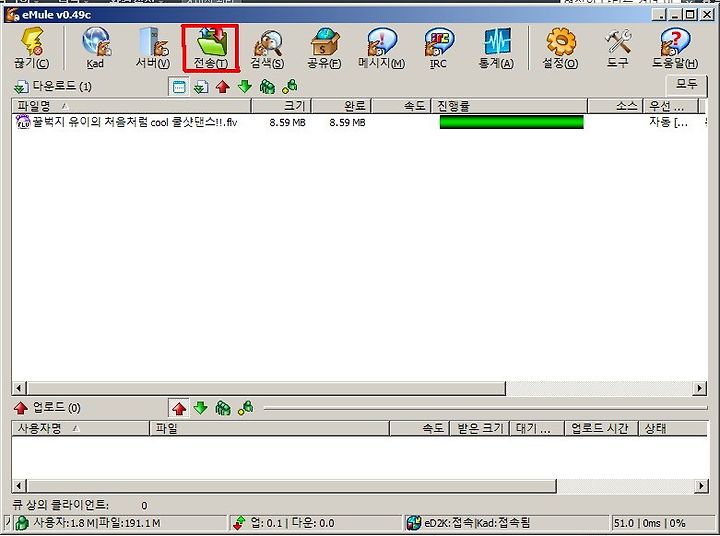This screenshot has width=720, height=536.
Task: Open the Messages (메시지) toolbar icon
Action: point(382,48)
